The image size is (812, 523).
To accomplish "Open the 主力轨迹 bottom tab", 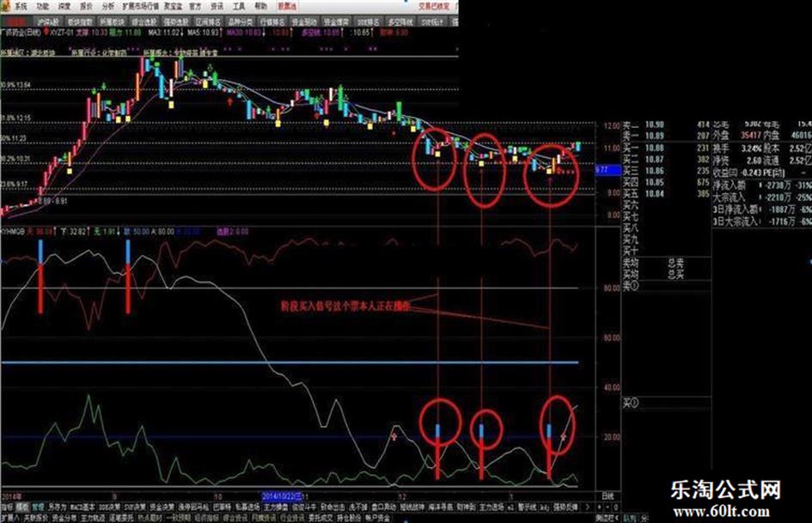I will 93,518.
